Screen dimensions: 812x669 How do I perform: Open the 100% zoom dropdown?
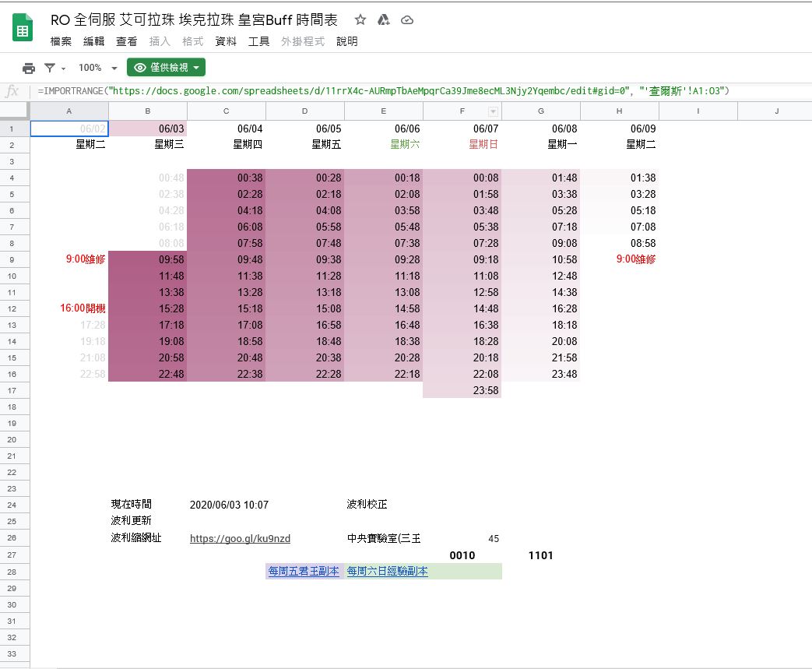pos(98,68)
